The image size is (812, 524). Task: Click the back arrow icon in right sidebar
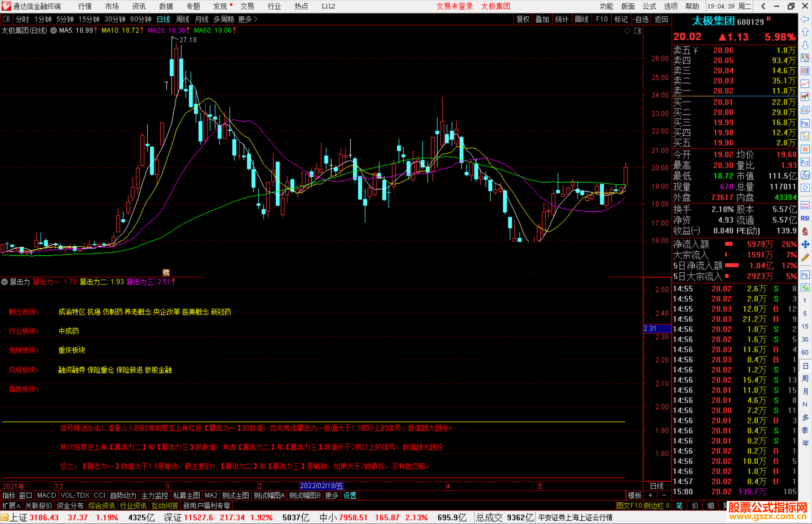tap(805, 19)
